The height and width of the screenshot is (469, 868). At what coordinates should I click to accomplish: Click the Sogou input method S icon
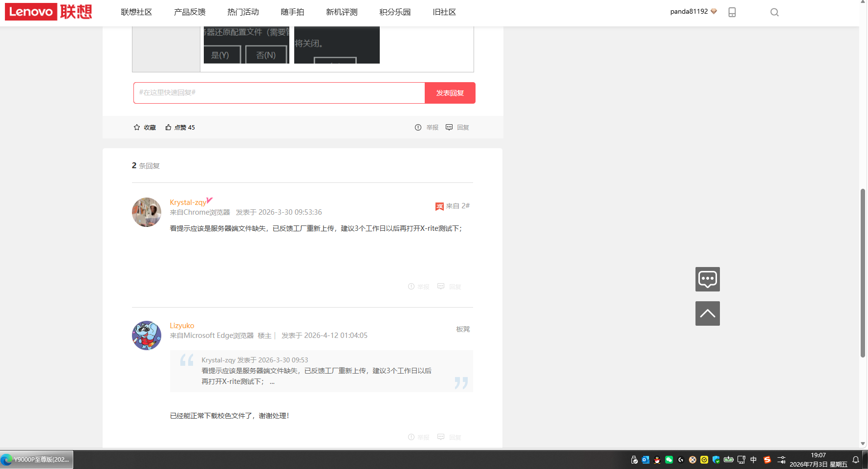767,460
